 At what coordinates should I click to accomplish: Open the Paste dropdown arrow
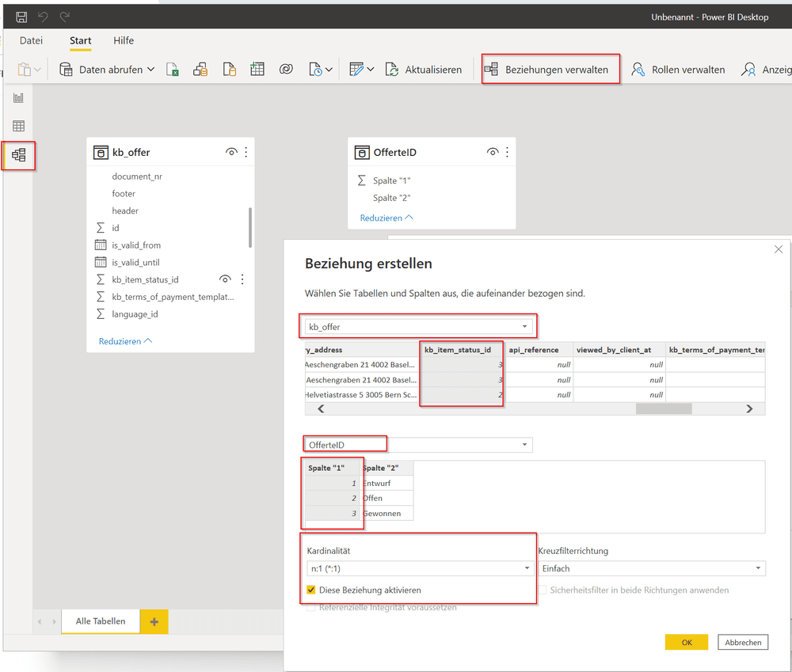coord(37,69)
